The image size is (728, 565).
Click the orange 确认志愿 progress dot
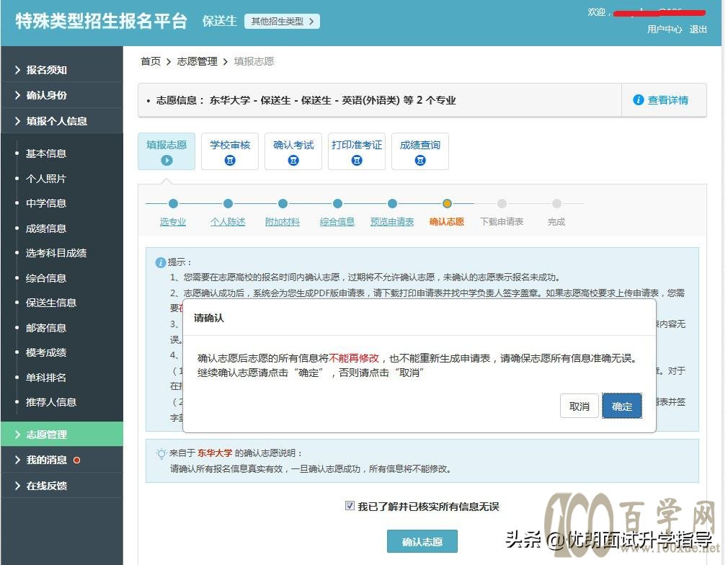[x=447, y=203]
